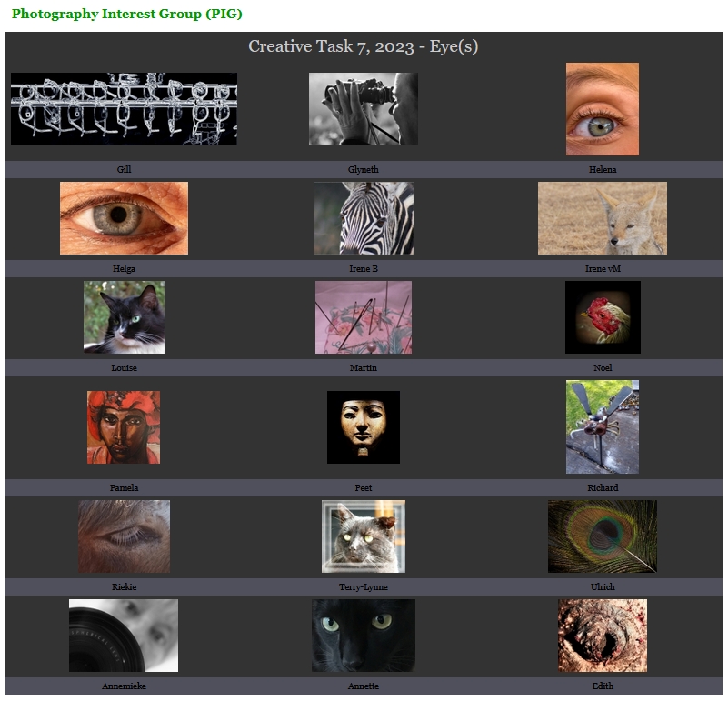Select Noel's rooster head photo
The width and height of the screenshot is (728, 701).
tap(603, 317)
